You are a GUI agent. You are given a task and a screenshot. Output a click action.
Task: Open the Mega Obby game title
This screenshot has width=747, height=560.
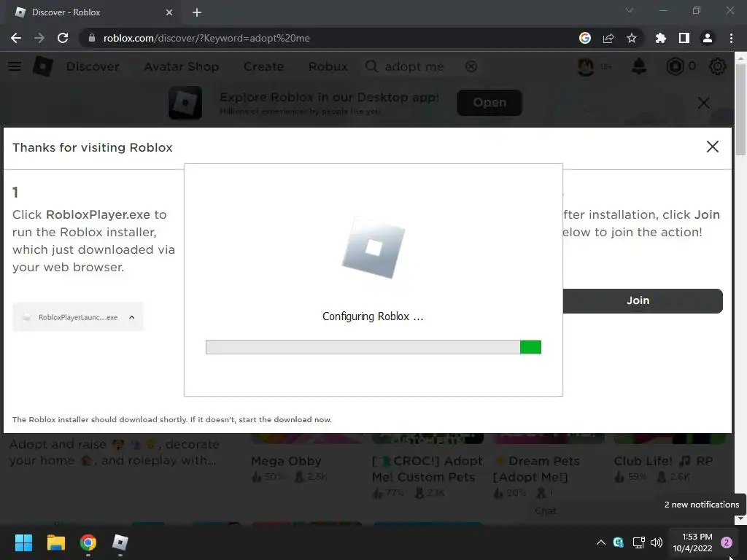[x=286, y=461]
